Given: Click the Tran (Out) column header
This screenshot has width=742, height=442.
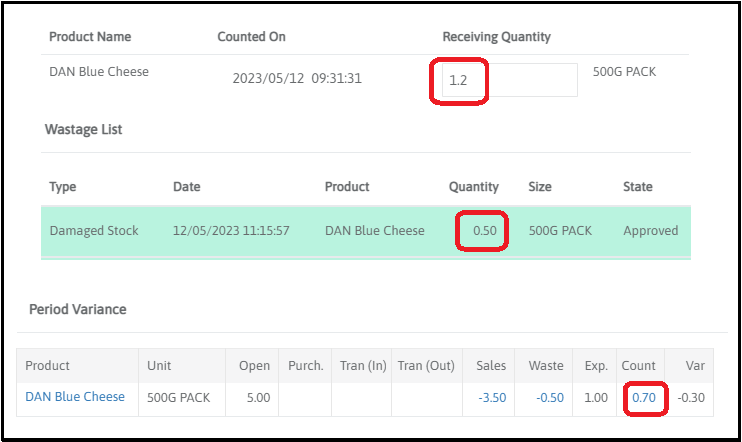Looking at the screenshot, I should 426,366.
